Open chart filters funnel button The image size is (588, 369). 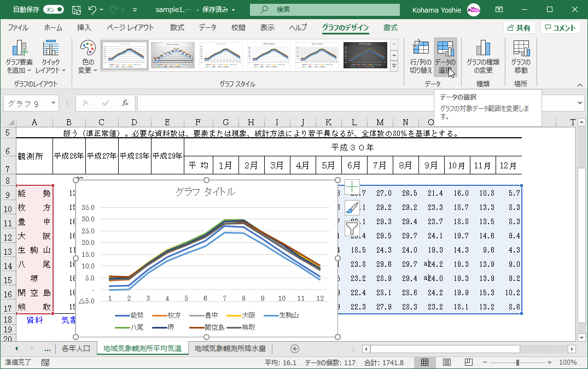pos(352,228)
